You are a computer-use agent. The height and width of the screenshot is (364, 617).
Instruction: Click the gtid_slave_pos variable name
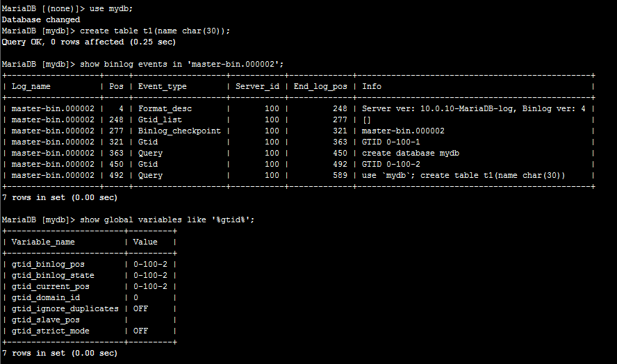click(46, 320)
